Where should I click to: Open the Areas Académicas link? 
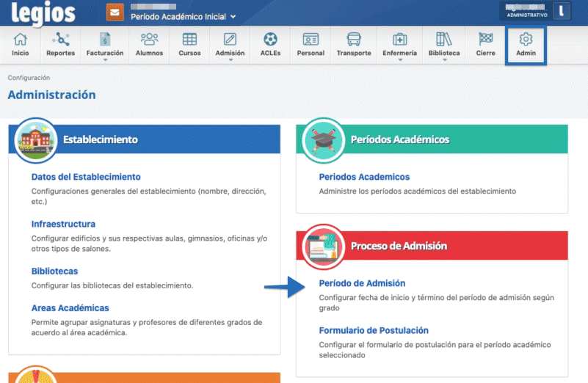tap(70, 308)
